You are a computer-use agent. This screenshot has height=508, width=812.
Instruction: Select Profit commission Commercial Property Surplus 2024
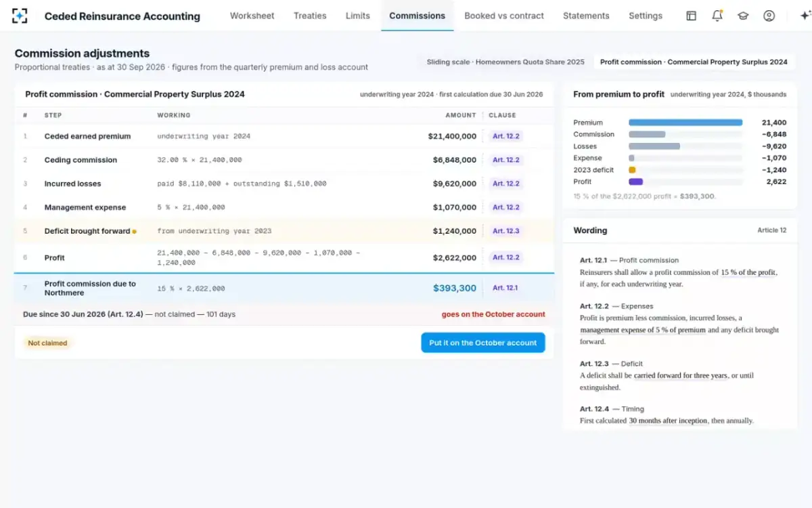(x=694, y=62)
